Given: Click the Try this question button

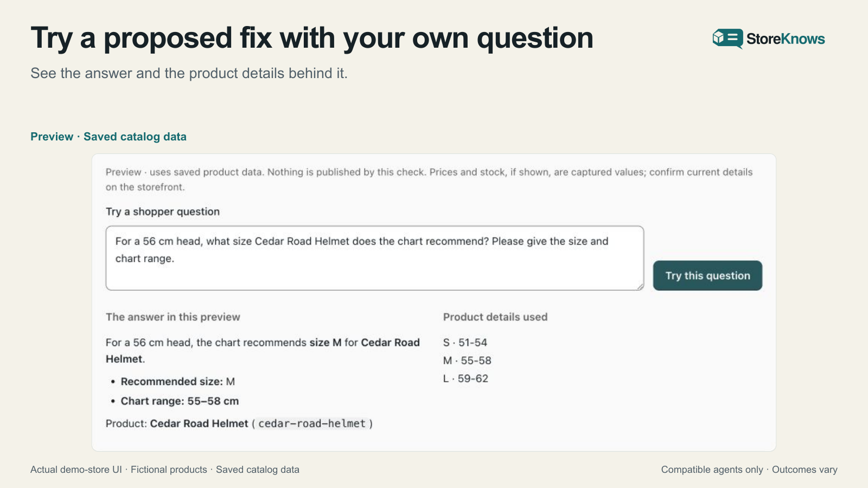Looking at the screenshot, I should (x=707, y=275).
